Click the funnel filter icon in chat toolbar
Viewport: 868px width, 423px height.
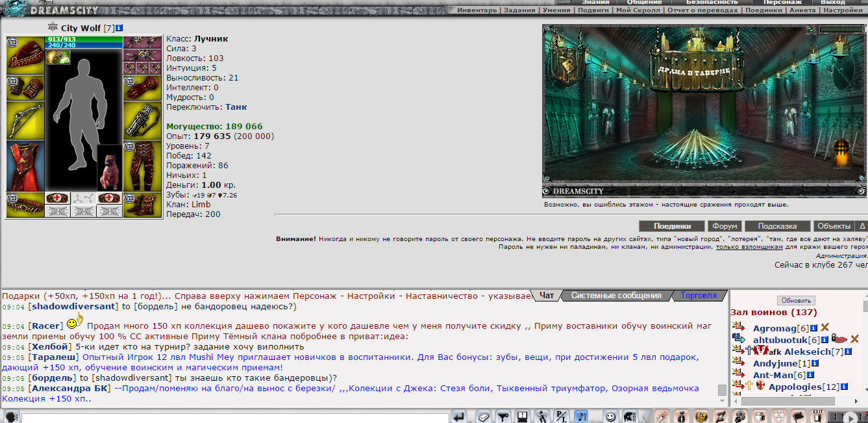pos(503,417)
